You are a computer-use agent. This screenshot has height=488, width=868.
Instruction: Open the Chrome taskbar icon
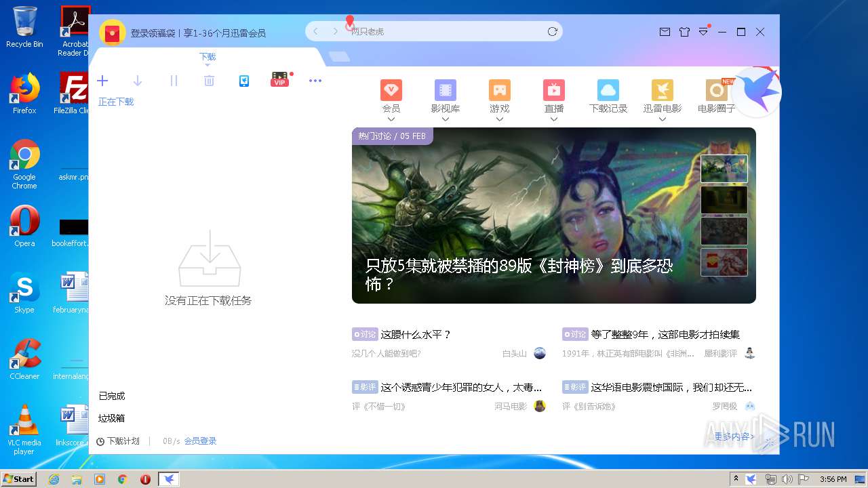[x=122, y=479]
